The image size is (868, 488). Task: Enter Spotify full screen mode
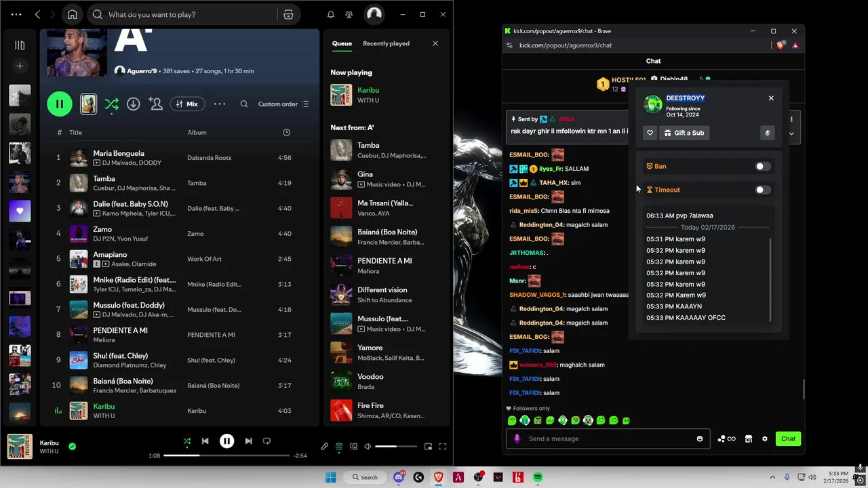coord(442,447)
